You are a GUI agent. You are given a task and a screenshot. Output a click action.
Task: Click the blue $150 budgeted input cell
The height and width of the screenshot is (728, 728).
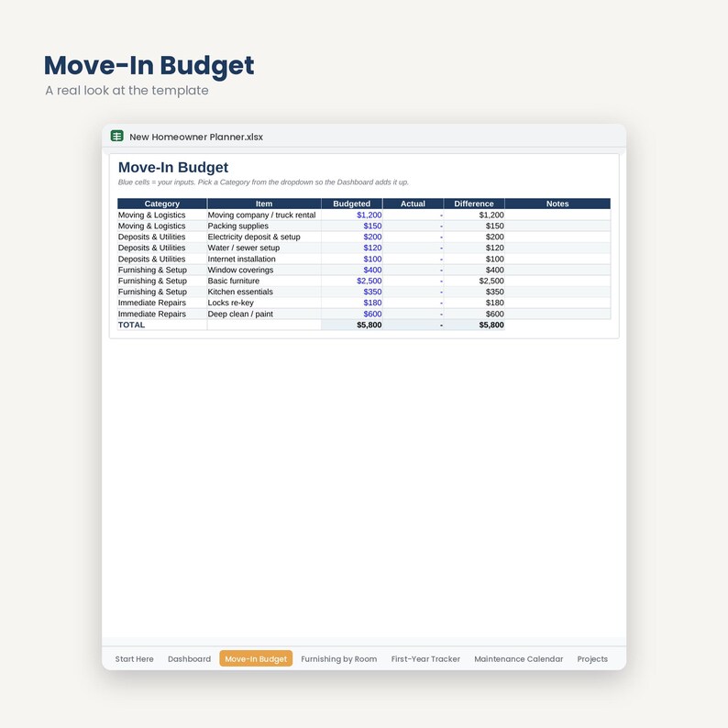point(352,226)
